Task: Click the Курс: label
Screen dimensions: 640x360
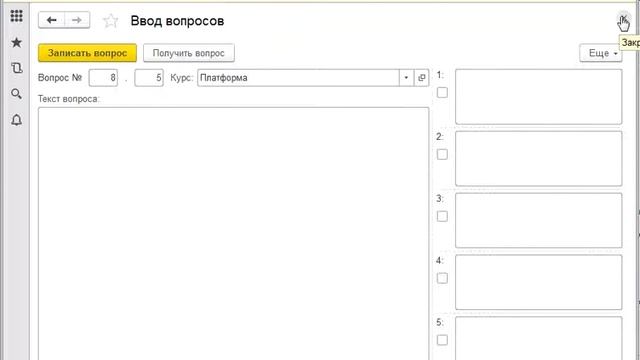Action: tap(182, 78)
